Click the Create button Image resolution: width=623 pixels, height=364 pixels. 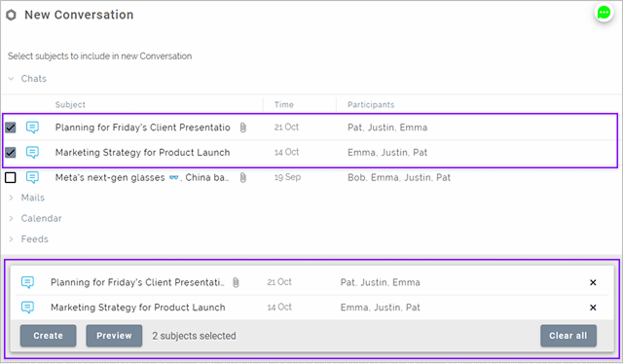click(x=48, y=336)
